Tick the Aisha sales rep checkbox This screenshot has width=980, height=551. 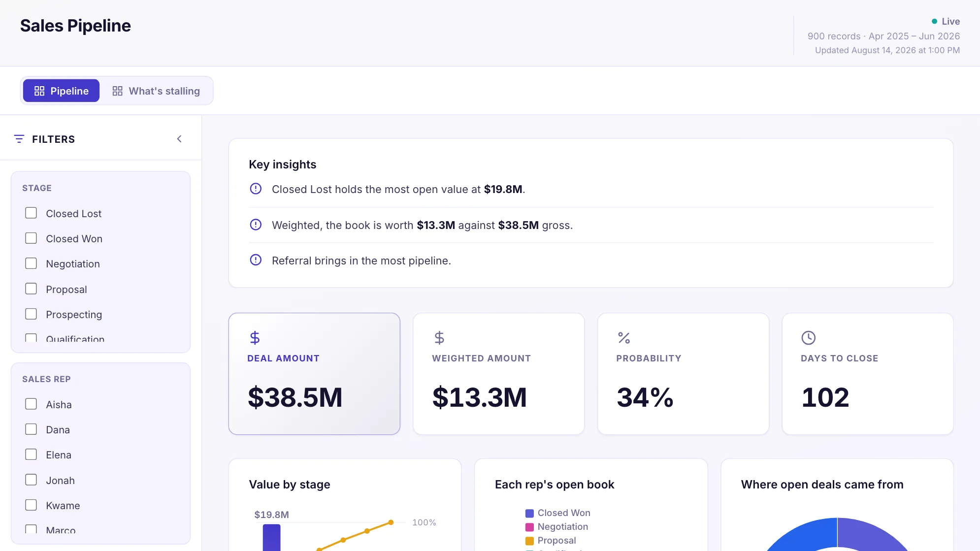pyautogui.click(x=31, y=404)
